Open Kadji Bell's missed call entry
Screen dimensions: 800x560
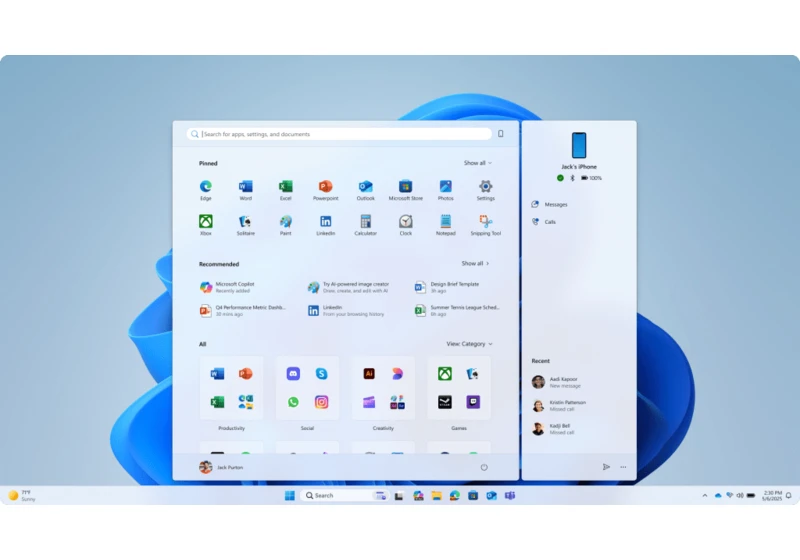[x=553, y=429]
